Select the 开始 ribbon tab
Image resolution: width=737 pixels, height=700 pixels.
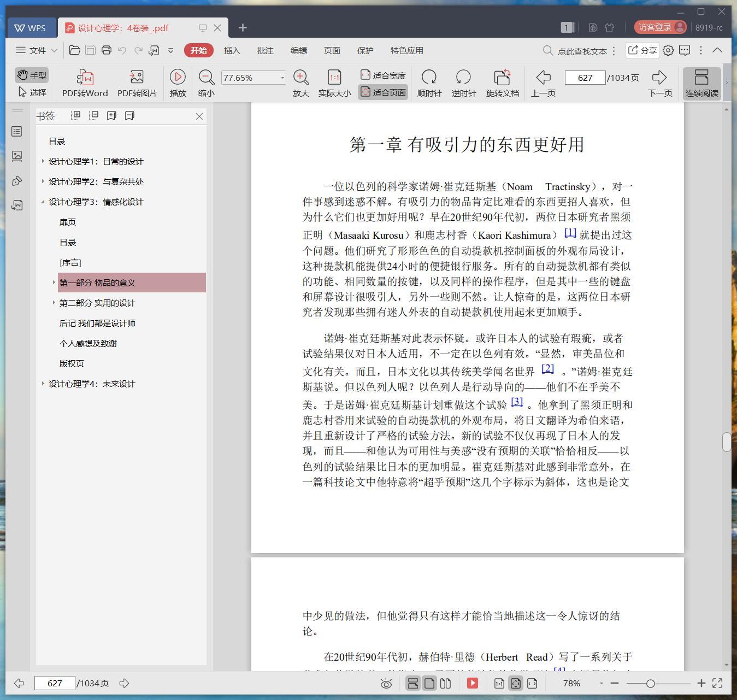click(x=199, y=50)
